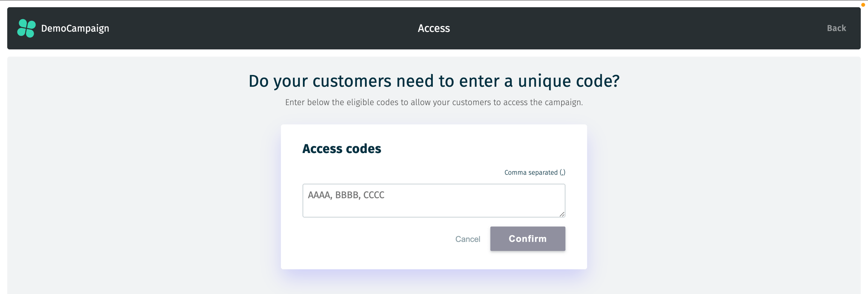Viewport: 868px width, 294px height.
Task: Click the Access page title in header
Action: (434, 28)
